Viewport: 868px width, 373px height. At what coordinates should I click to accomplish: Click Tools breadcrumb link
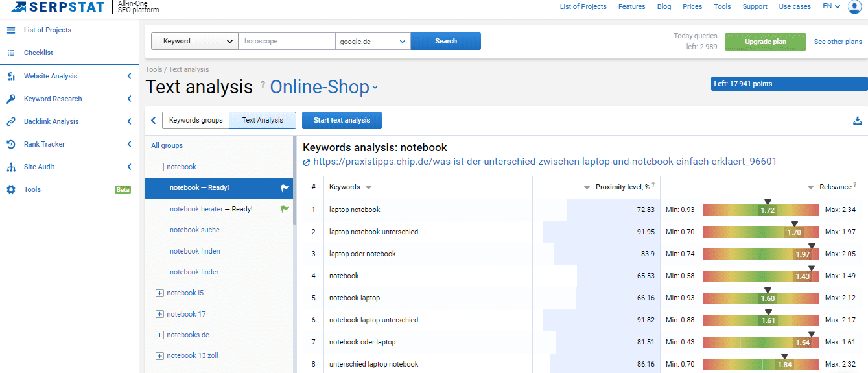[154, 69]
